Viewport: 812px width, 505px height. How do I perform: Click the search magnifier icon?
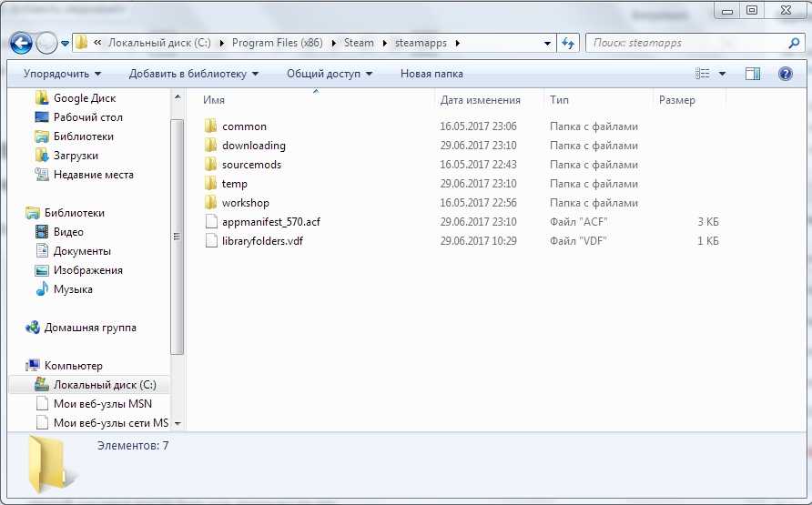[x=794, y=43]
